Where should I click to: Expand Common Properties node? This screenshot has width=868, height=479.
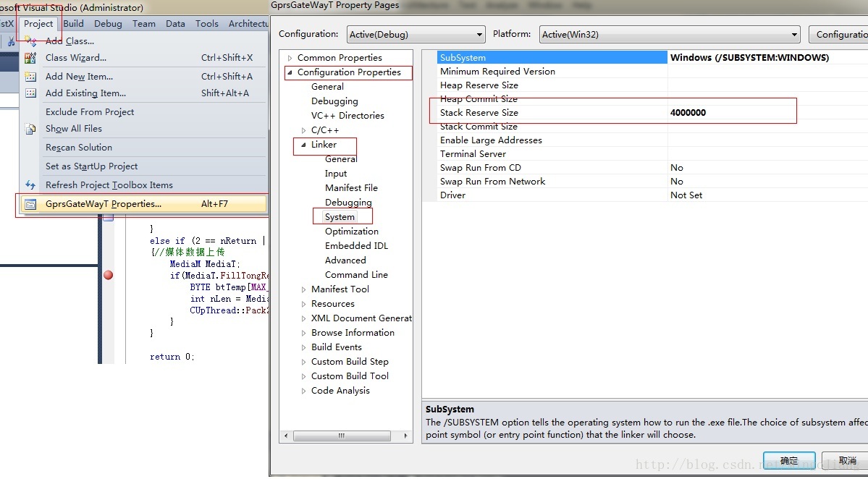tap(290, 58)
